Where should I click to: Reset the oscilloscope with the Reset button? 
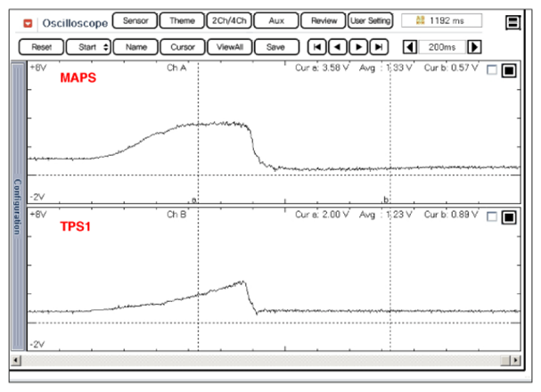tap(41, 47)
